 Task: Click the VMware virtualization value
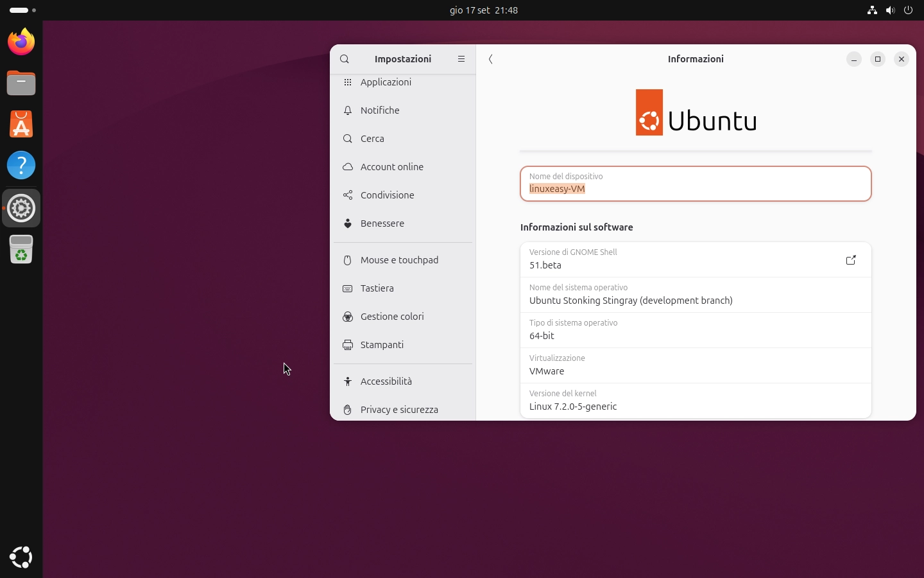tap(547, 371)
